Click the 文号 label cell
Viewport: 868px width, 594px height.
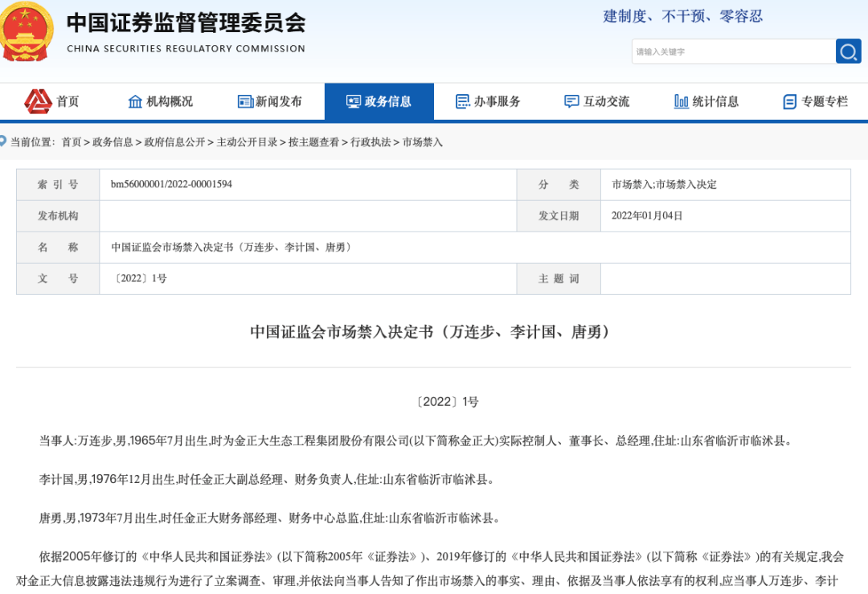point(58,278)
